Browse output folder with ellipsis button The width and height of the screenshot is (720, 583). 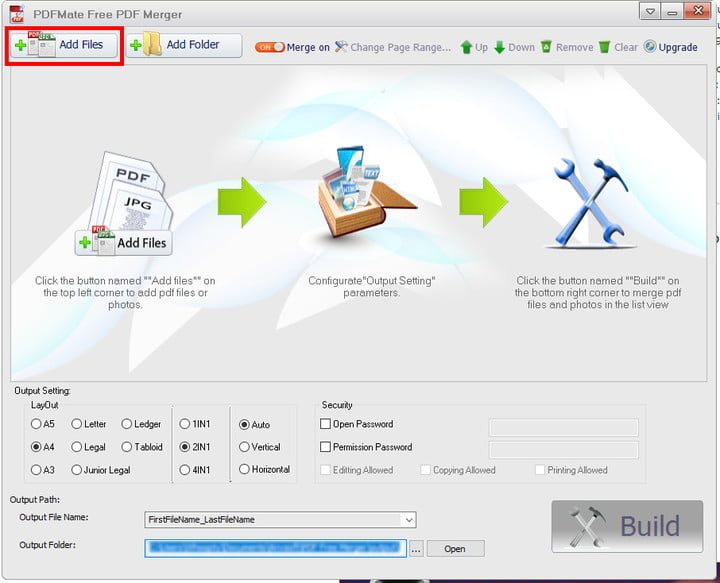click(x=416, y=548)
